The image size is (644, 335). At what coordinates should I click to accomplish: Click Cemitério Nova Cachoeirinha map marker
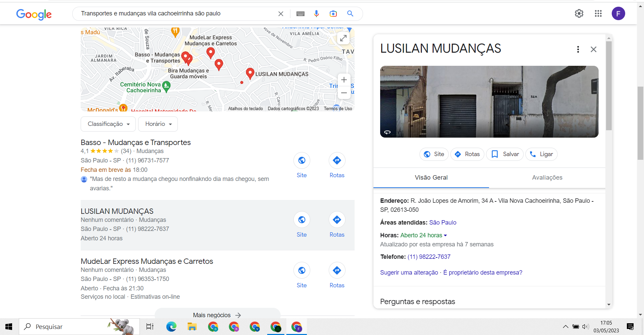[166, 87]
